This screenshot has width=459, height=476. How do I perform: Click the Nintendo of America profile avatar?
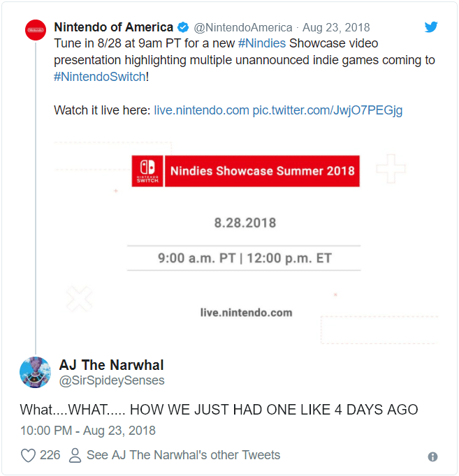36,31
